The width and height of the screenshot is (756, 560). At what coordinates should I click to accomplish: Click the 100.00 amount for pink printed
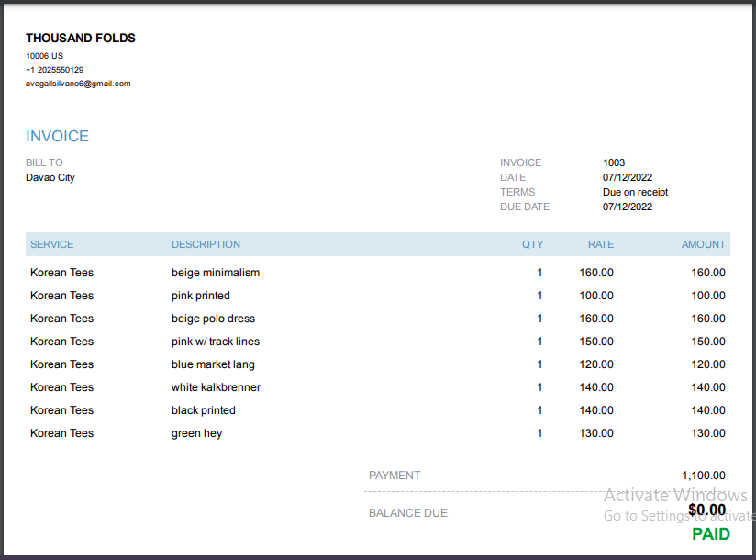pos(707,296)
